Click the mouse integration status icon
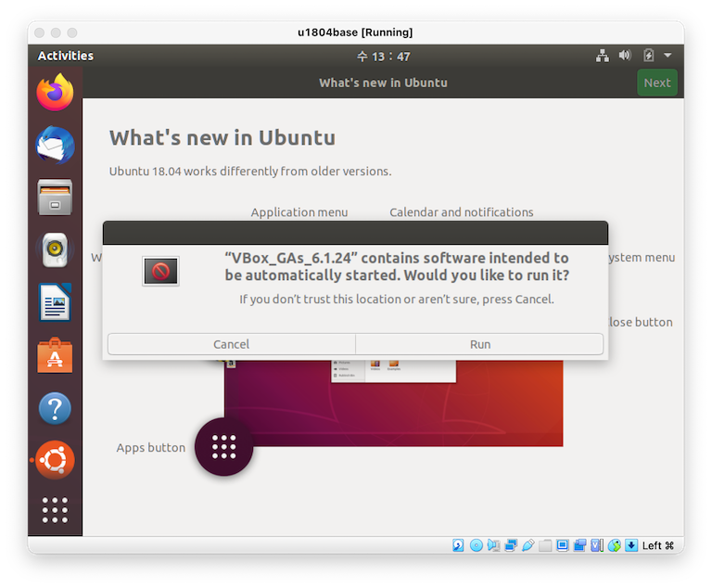712x588 pixels. click(615, 544)
